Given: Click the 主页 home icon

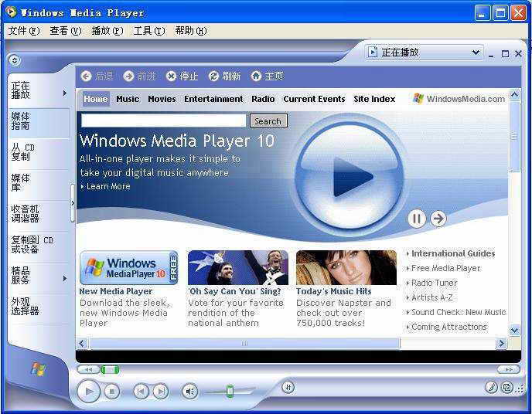Looking at the screenshot, I should 256,76.
